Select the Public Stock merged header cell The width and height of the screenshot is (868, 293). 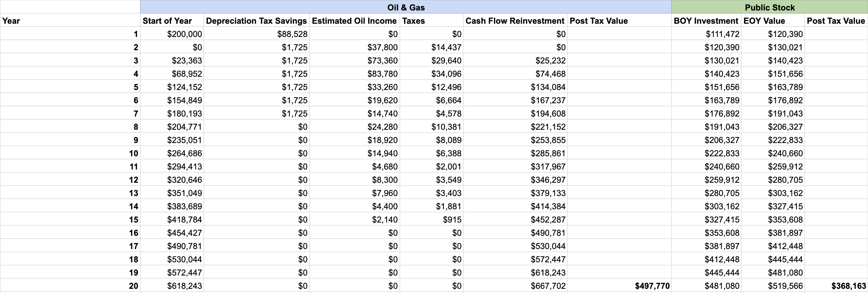[770, 7]
